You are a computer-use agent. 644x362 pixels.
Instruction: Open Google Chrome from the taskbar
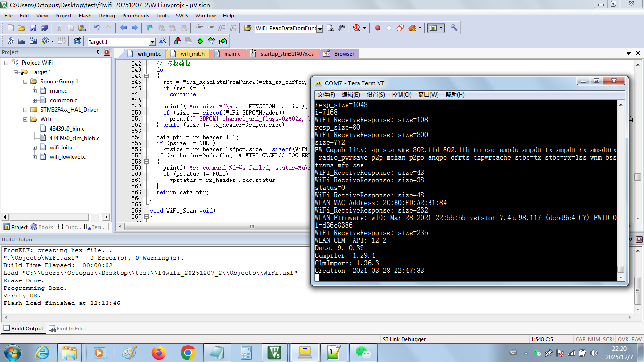click(x=188, y=352)
